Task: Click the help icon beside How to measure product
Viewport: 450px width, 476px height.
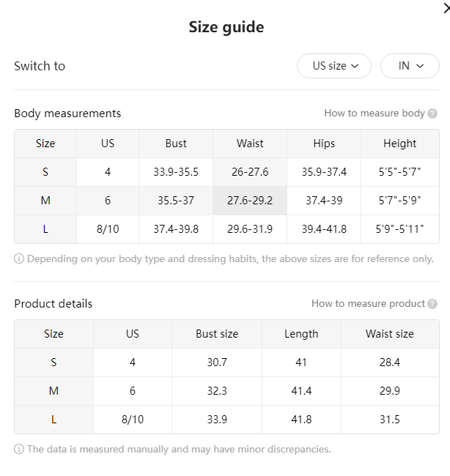Action: click(432, 304)
